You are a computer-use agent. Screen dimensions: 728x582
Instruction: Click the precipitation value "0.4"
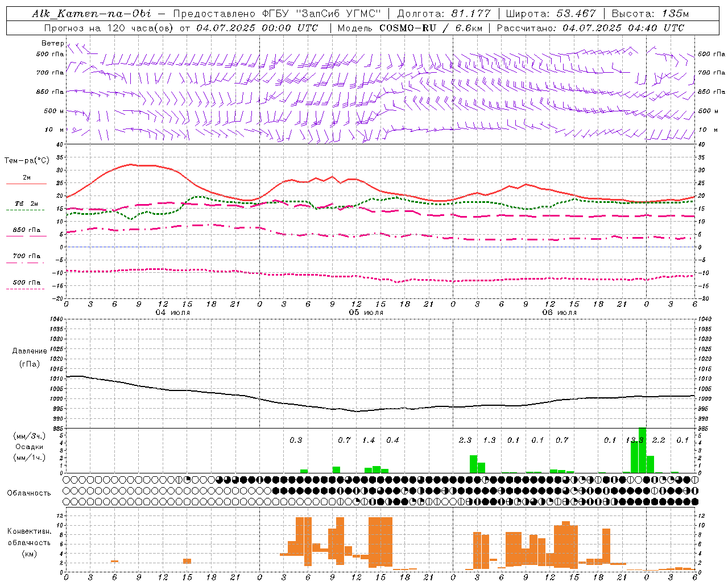pos(392,440)
